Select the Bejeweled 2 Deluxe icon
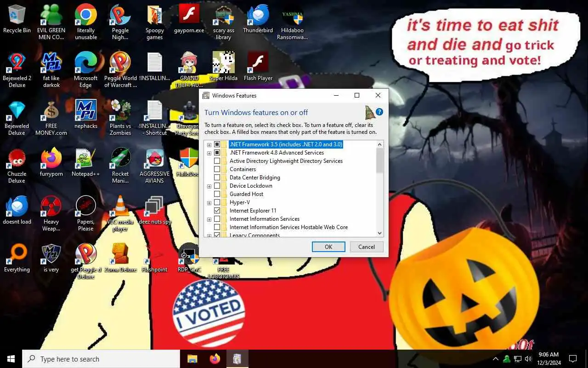This screenshot has width=588, height=368. tap(17, 70)
